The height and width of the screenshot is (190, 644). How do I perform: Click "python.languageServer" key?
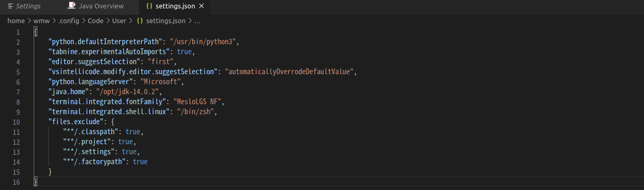click(x=90, y=82)
